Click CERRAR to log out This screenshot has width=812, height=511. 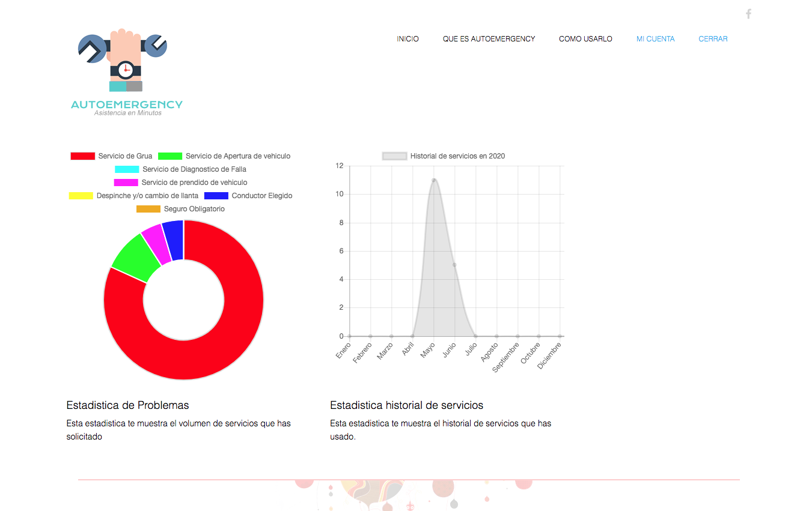pos(713,39)
